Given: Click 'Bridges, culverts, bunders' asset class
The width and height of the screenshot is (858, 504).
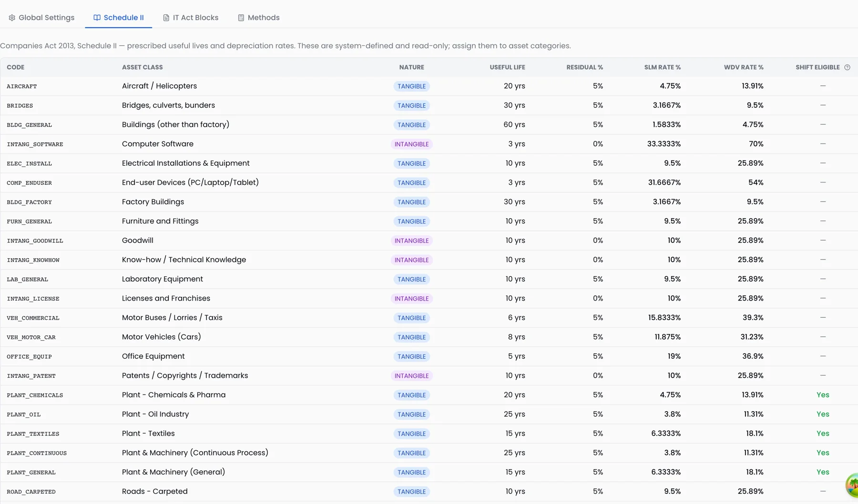Looking at the screenshot, I should [x=168, y=105].
